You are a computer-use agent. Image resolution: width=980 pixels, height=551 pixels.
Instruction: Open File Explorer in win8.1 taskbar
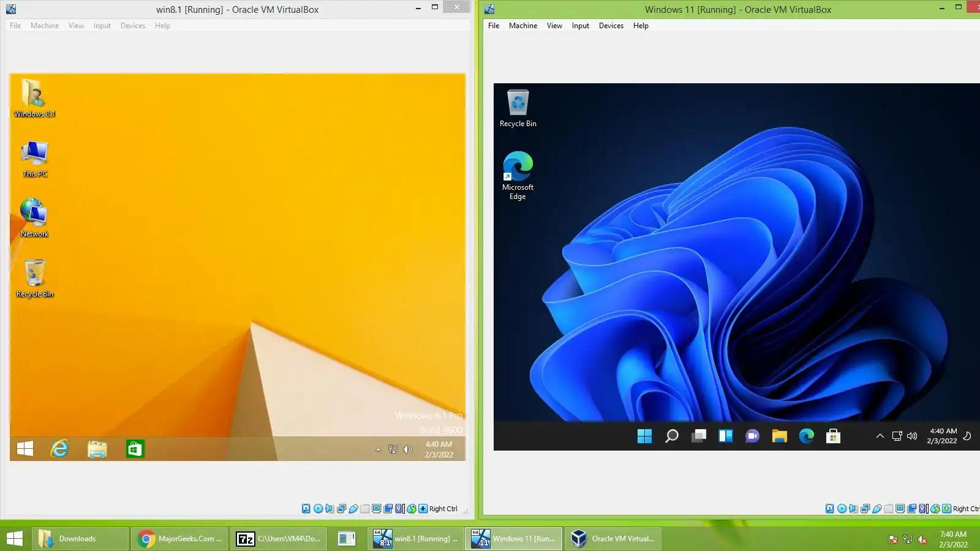97,449
